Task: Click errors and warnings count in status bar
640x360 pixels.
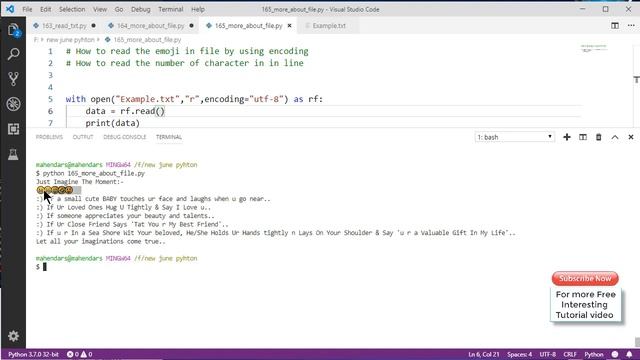Action: point(80,354)
